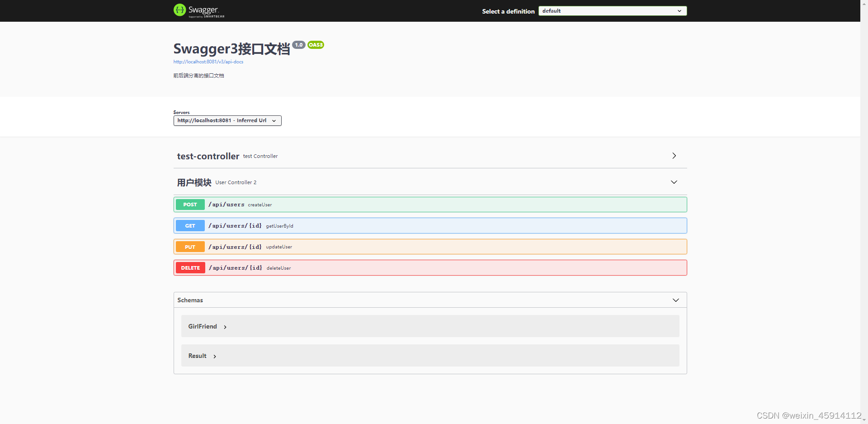Click the deleteUser operation summary
The image size is (868, 424).
[x=279, y=268]
